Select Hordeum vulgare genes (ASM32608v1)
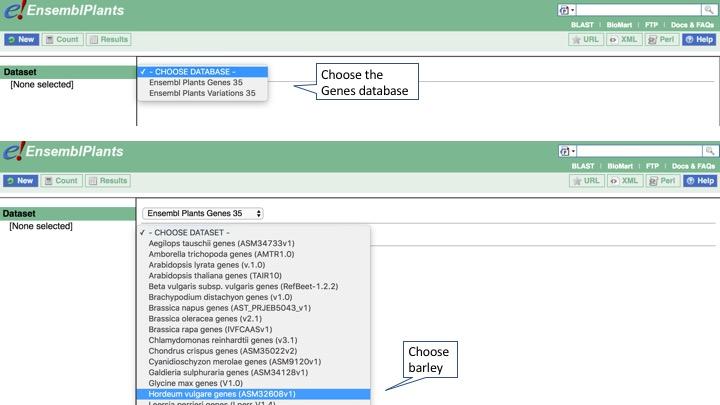Image resolution: width=720 pixels, height=405 pixels. 253,394
